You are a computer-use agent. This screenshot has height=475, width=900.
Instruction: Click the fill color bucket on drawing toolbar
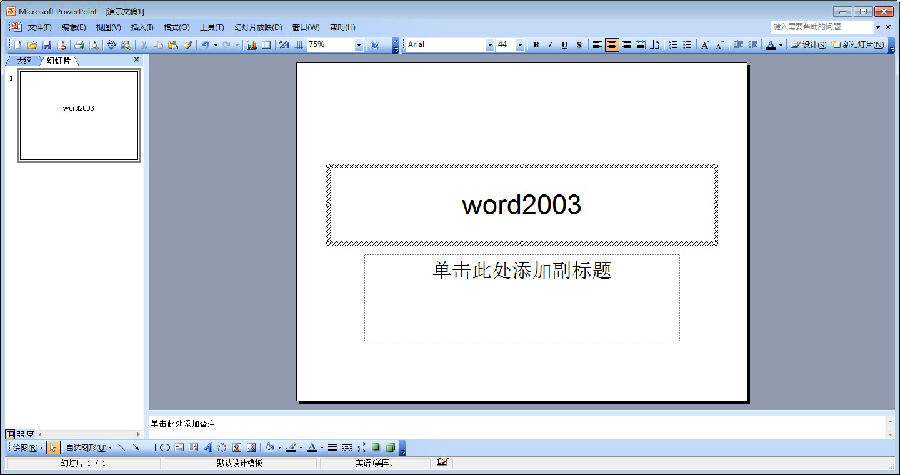pyautogui.click(x=269, y=447)
